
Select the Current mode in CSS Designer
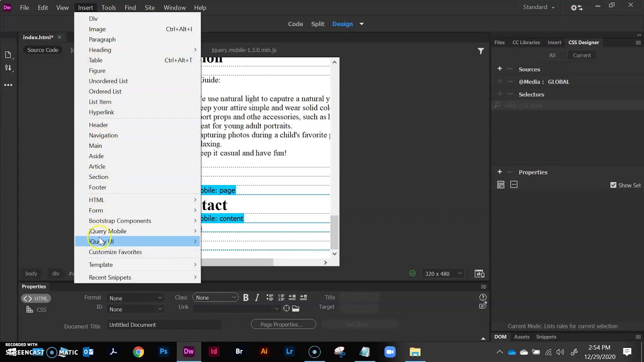coord(582,55)
